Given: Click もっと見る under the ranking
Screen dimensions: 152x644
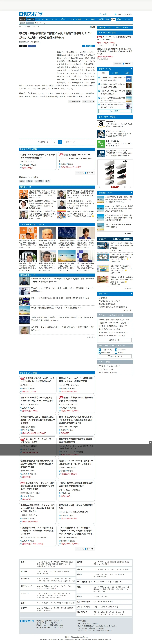Looking at the screenshot, I should pos(115,111).
